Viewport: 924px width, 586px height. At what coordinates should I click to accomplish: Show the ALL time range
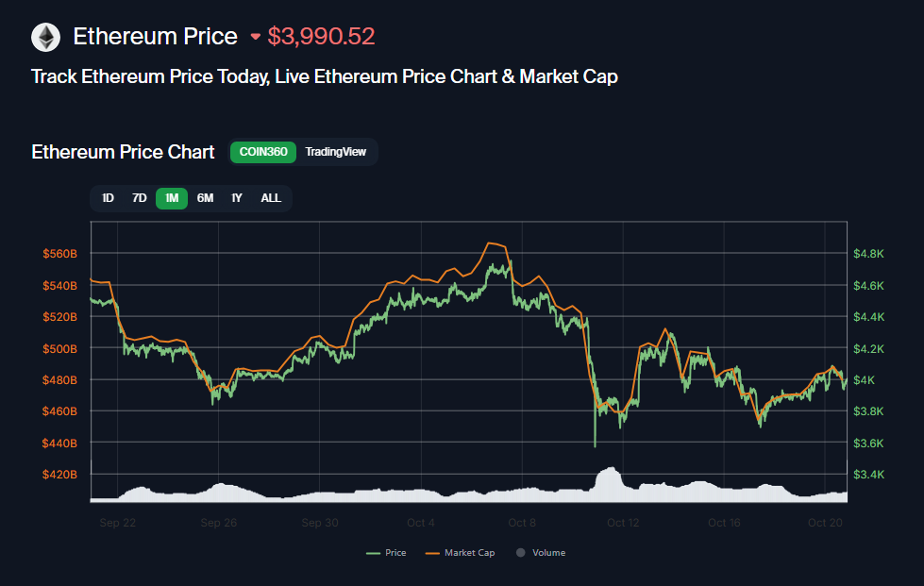pyautogui.click(x=271, y=198)
